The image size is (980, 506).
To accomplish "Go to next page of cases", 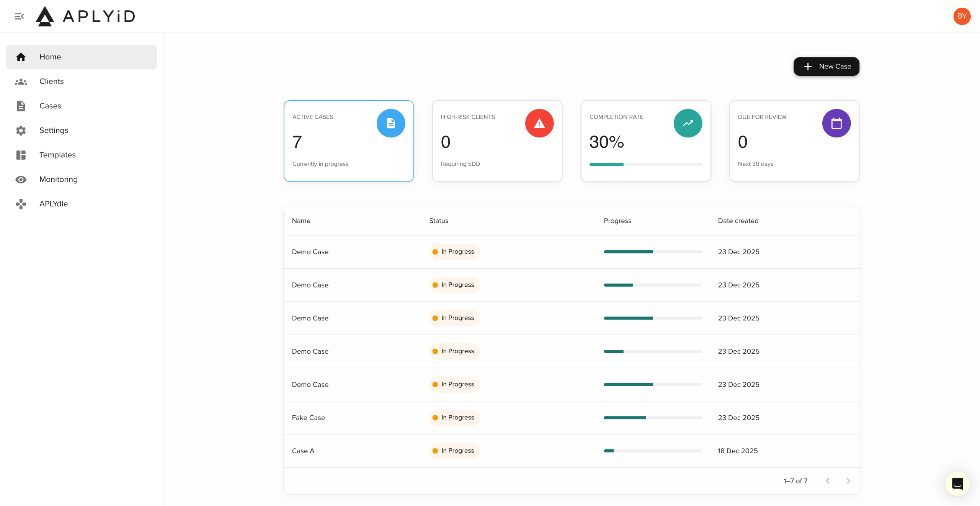I will tap(848, 481).
